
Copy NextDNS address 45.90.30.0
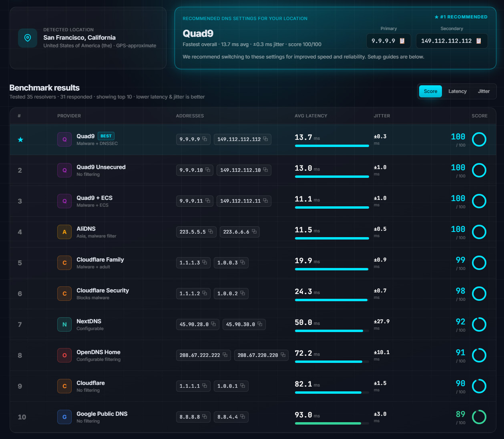tap(260, 324)
